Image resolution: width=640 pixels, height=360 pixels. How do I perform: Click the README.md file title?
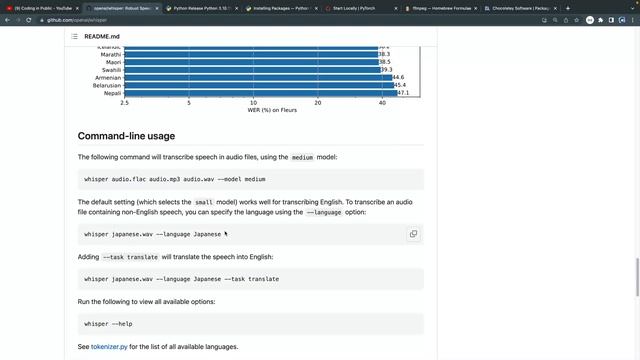click(102, 36)
